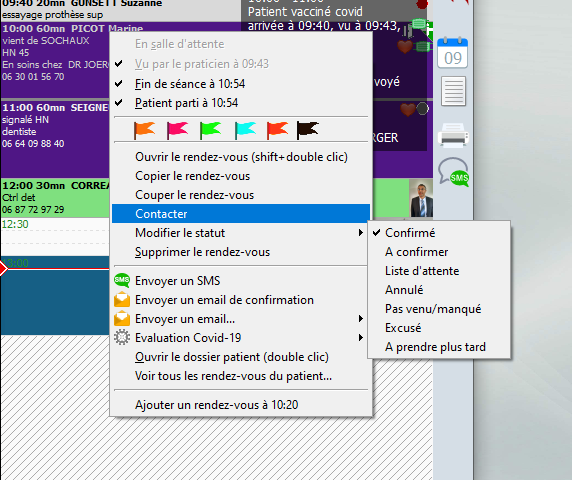The width and height of the screenshot is (572, 480).
Task: Click the calendar icon showing 09
Action: click(452, 53)
